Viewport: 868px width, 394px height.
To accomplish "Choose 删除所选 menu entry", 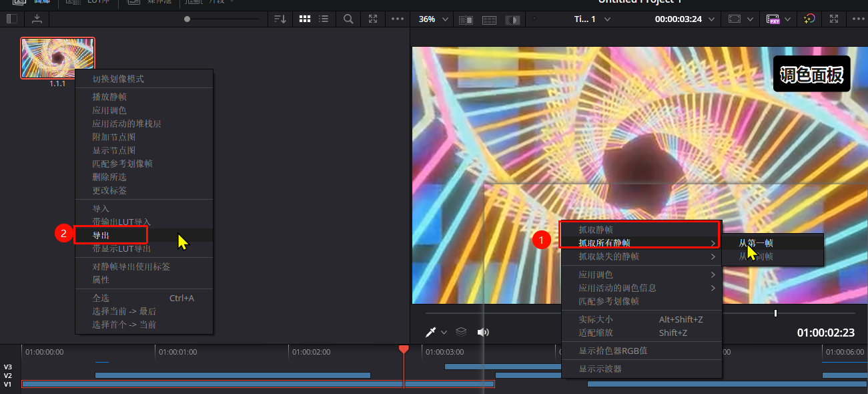I will 109,177.
